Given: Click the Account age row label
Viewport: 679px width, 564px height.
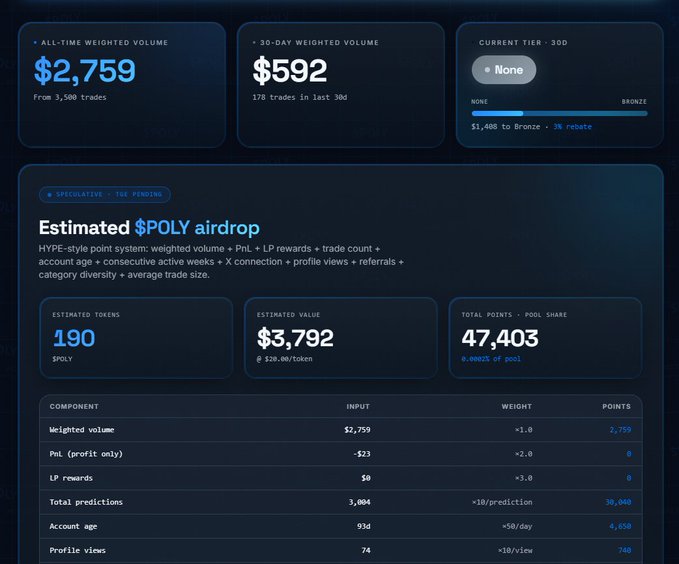Looking at the screenshot, I should (x=73, y=526).
